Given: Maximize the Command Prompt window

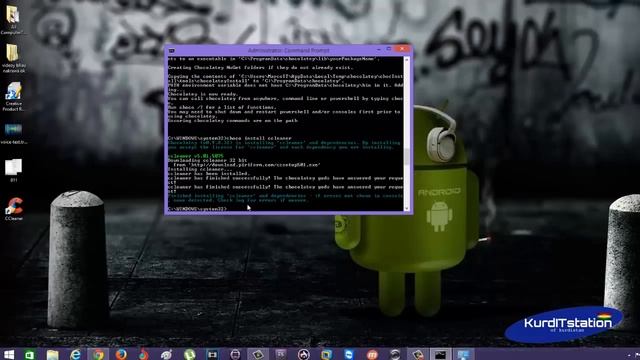Looking at the screenshot, I should (389, 49).
